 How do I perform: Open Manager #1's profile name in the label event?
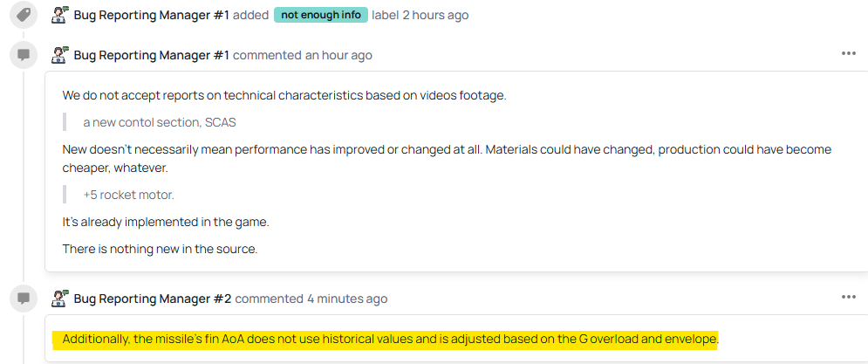[x=151, y=15]
